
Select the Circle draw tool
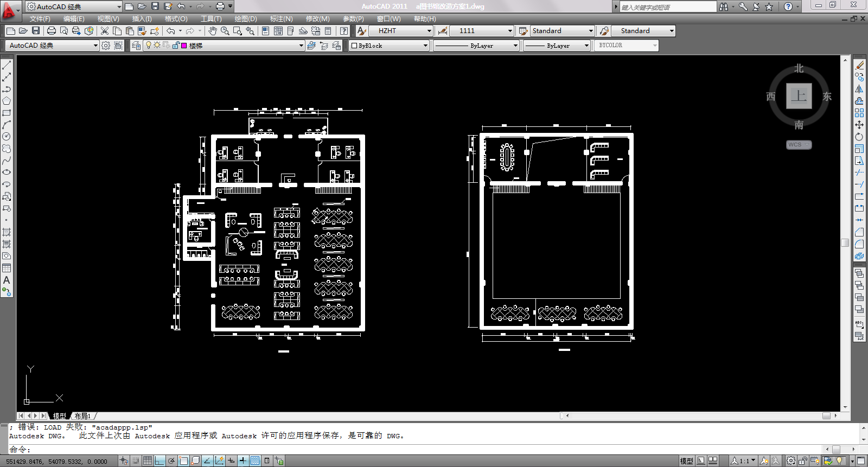(x=7, y=137)
